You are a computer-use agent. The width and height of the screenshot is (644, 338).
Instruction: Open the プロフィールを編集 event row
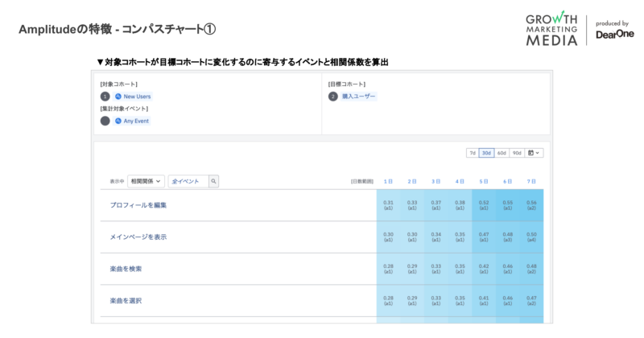click(321, 205)
